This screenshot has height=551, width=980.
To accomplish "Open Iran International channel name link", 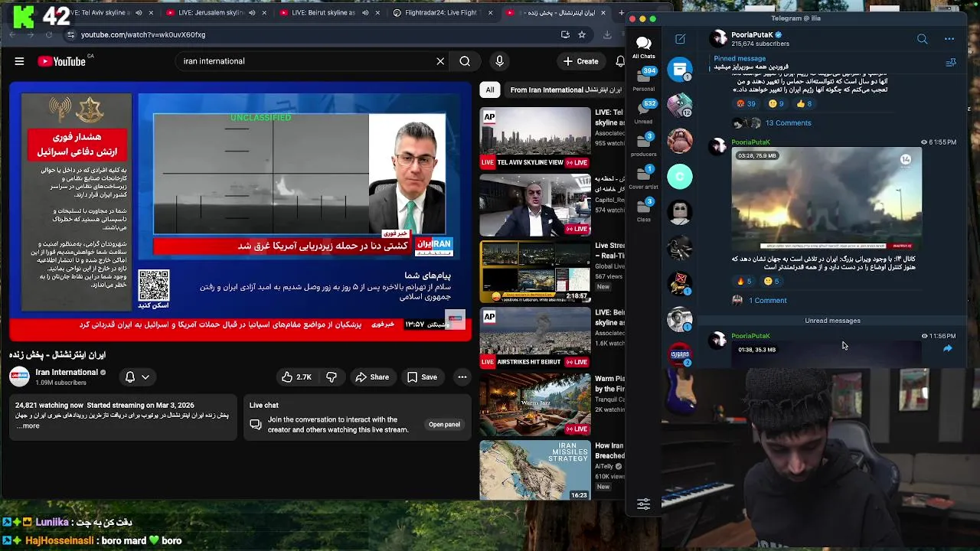I will click(x=67, y=372).
